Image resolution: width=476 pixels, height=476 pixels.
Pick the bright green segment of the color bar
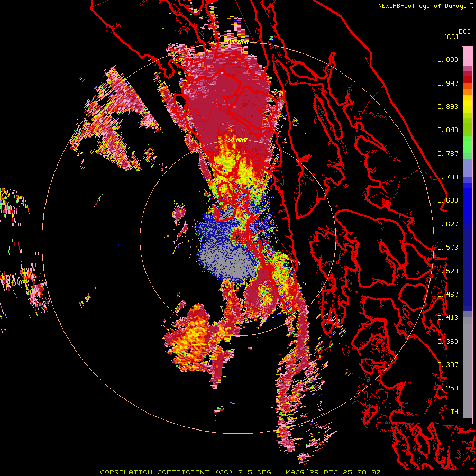point(467,144)
